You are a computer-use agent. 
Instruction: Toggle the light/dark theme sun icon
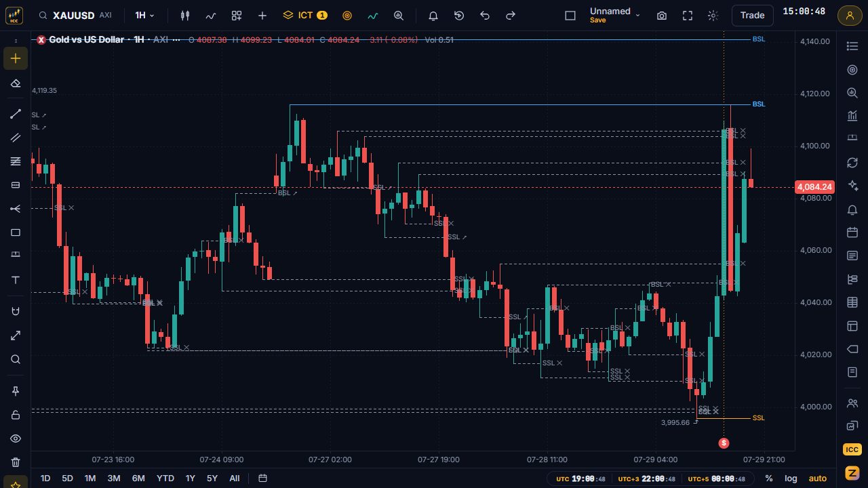[713, 16]
